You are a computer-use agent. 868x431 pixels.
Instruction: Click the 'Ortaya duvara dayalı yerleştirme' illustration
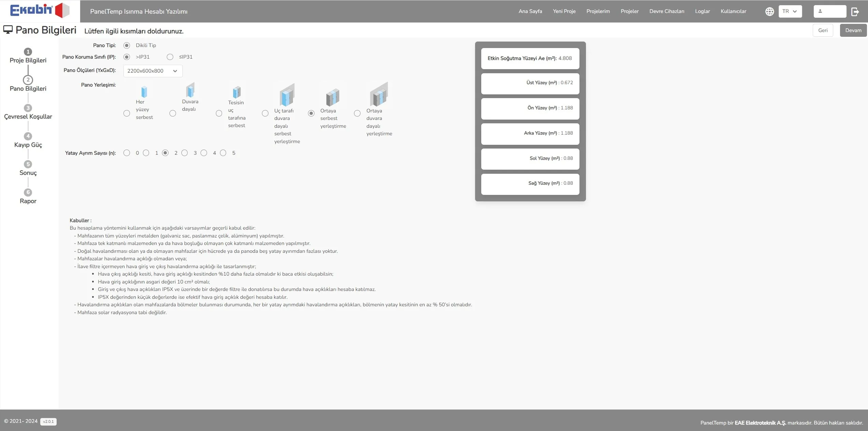(379, 94)
